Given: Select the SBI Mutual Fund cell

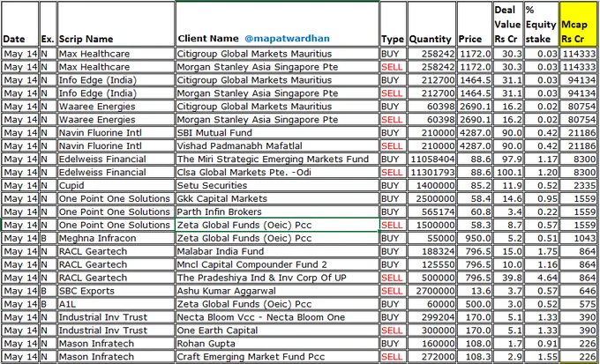Looking at the screenshot, I should coord(277,133).
